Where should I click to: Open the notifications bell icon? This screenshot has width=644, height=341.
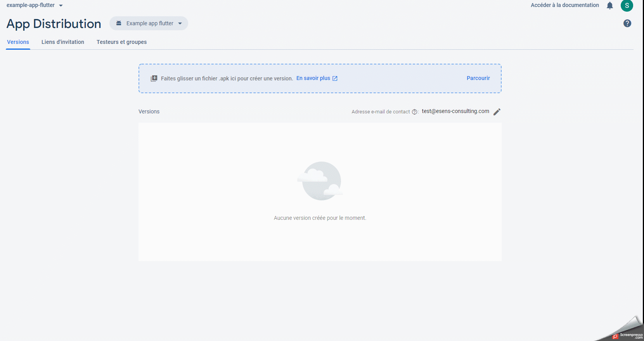pyautogui.click(x=610, y=5)
